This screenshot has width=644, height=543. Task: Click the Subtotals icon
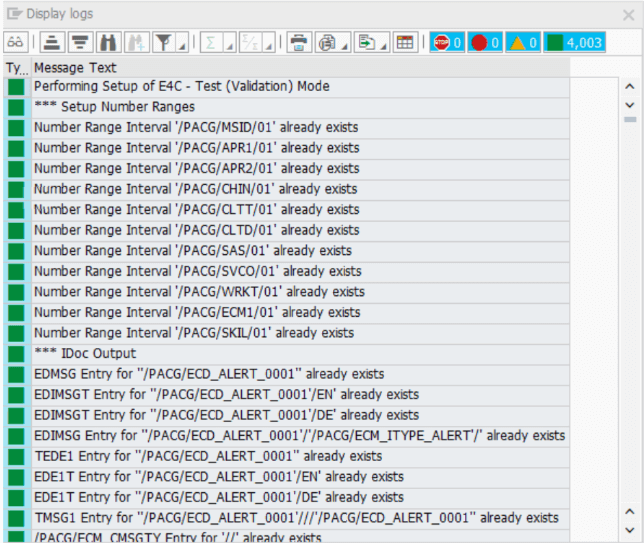(x=250, y=42)
